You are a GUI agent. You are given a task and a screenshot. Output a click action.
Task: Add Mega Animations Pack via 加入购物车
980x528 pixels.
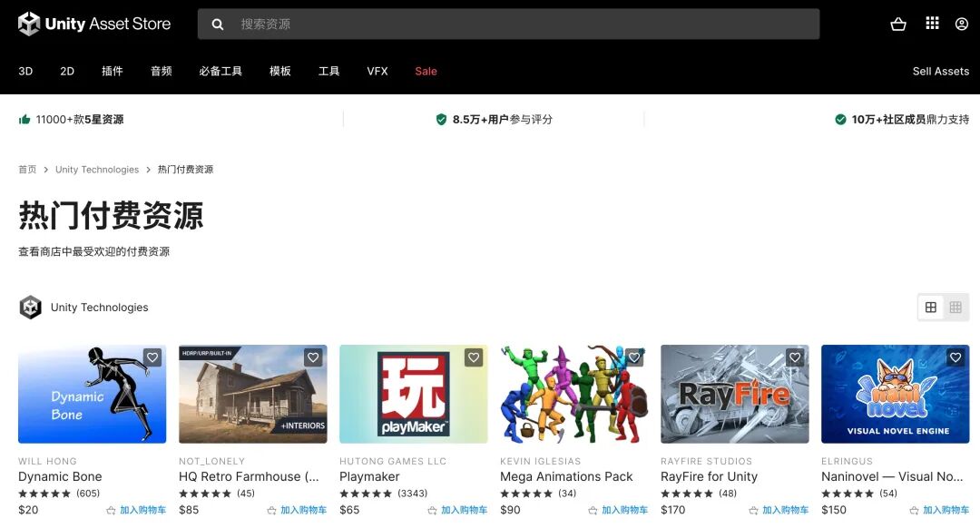pos(625,511)
